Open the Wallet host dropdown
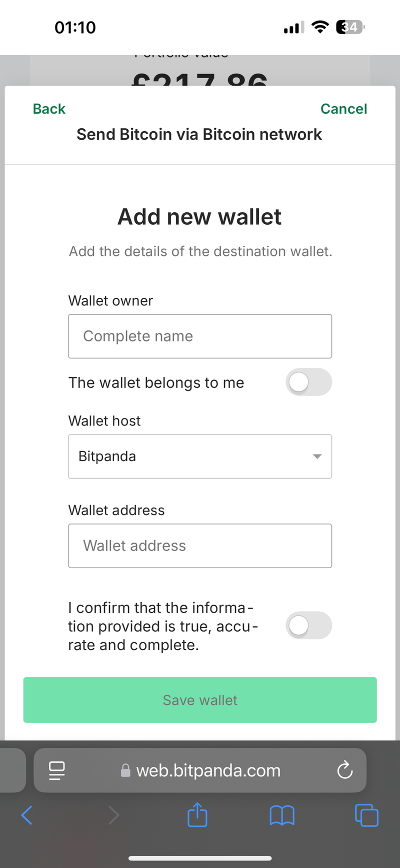Screen dimensions: 400x868 click(x=200, y=457)
